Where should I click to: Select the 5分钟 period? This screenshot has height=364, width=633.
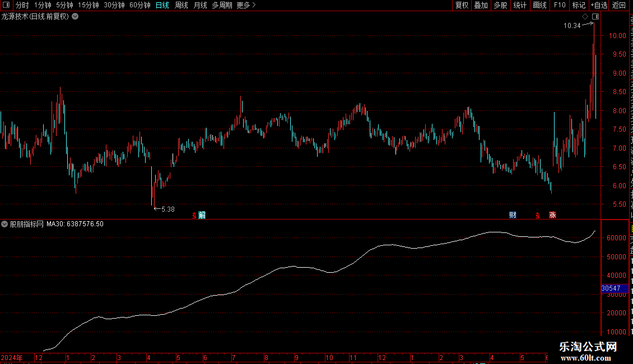coord(64,5)
